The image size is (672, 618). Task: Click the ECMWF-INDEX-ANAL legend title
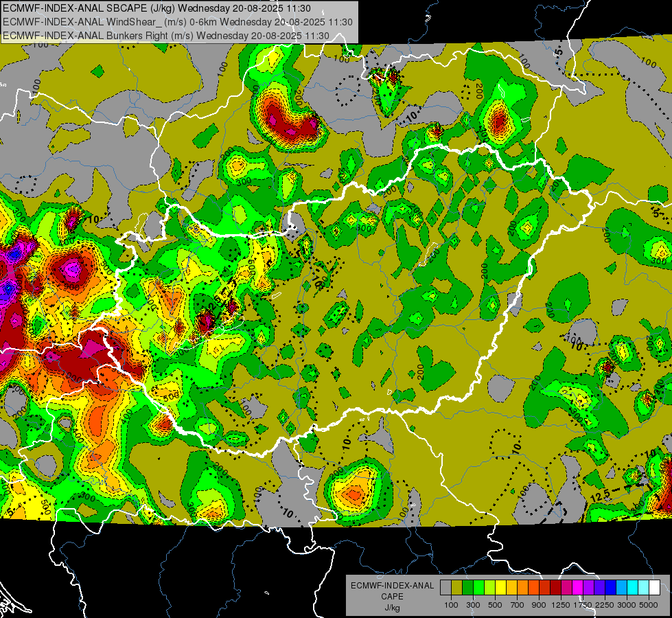[x=392, y=586]
